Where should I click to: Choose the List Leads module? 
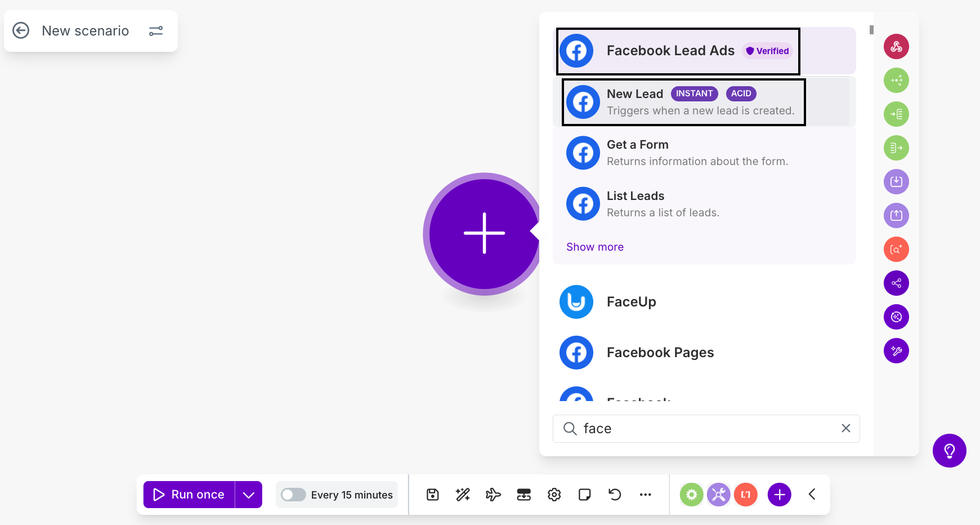pyautogui.click(x=704, y=204)
